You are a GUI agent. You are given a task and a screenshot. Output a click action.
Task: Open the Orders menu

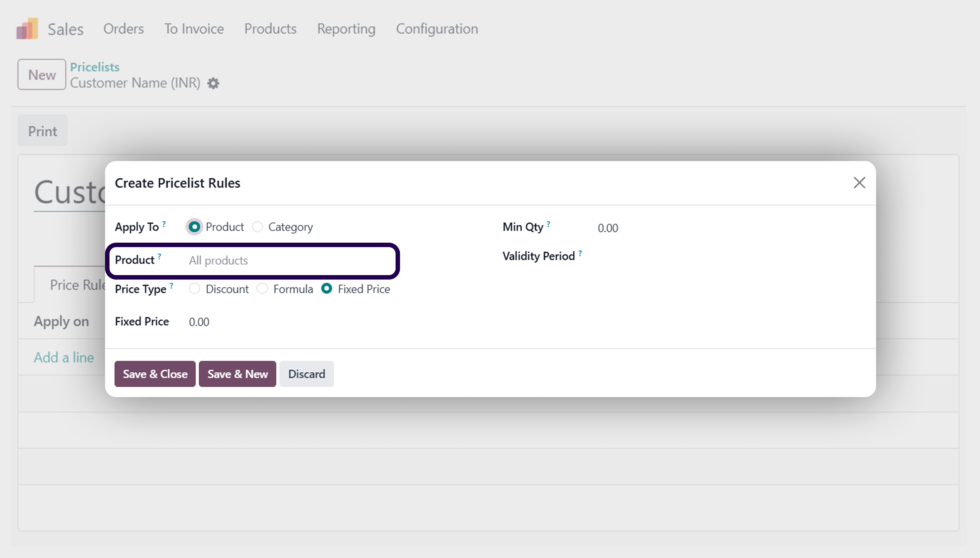pyautogui.click(x=123, y=29)
